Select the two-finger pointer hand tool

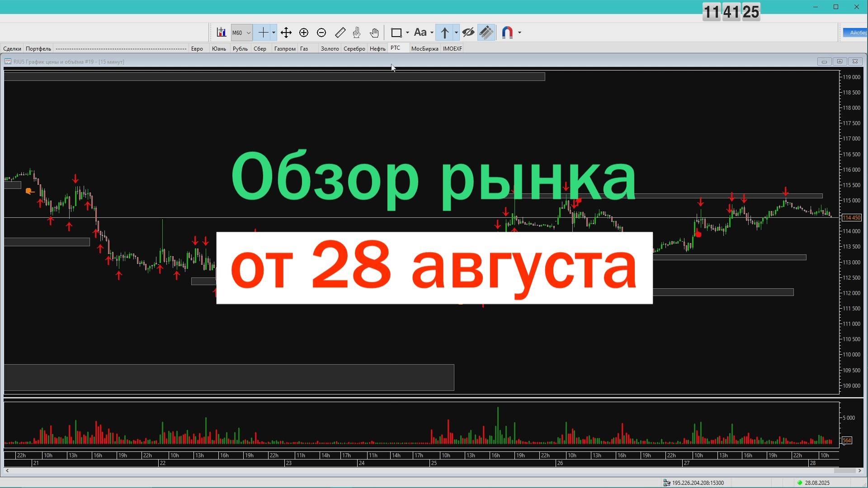357,33
